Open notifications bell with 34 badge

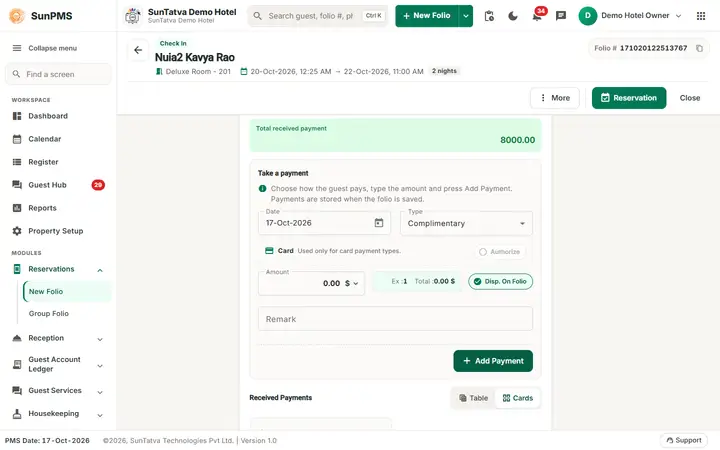click(x=537, y=16)
